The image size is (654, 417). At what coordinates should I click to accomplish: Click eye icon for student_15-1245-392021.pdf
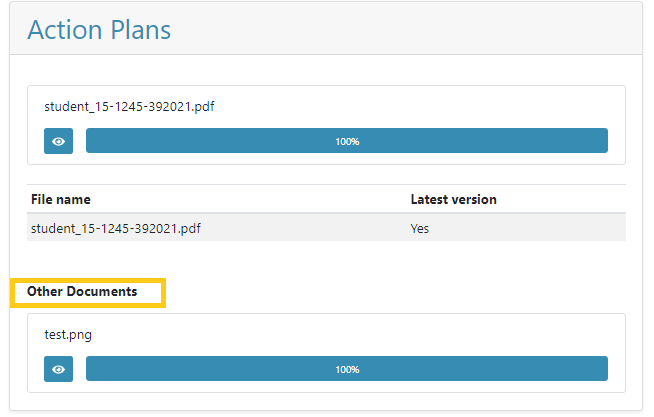58,141
